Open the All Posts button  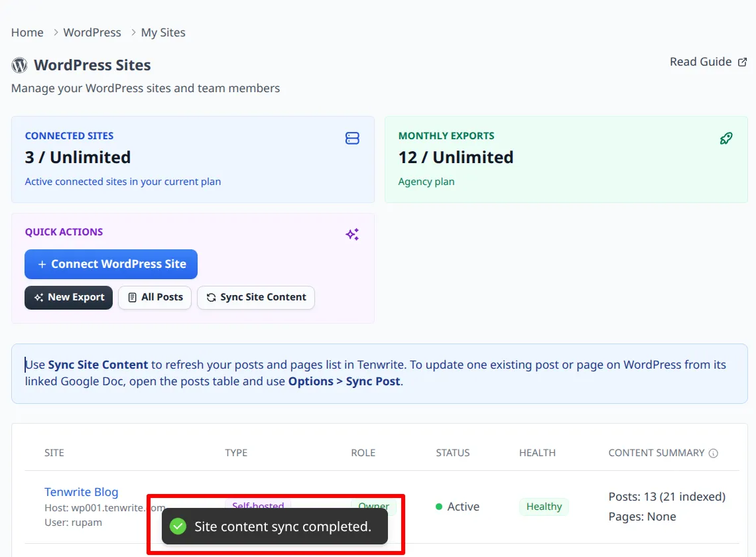155,298
